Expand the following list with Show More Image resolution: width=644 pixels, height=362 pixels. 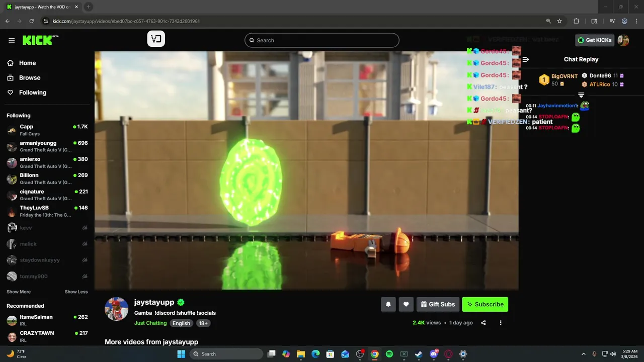point(19,292)
